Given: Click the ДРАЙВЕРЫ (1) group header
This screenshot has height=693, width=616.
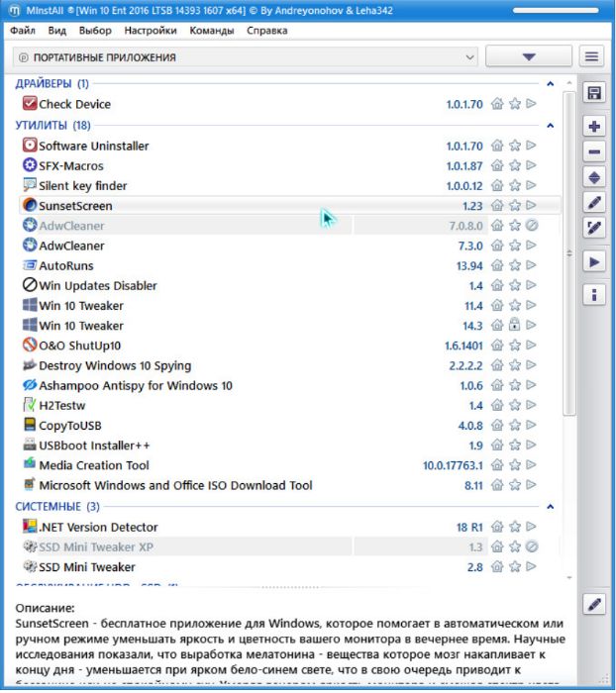Looking at the screenshot, I should 52,83.
